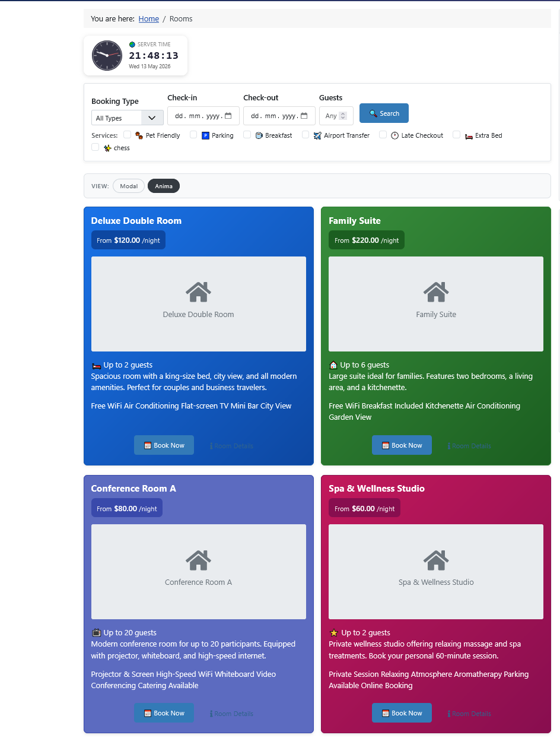This screenshot has width=560, height=738.
Task: Click the Conference Room A card title
Action: [x=133, y=488]
